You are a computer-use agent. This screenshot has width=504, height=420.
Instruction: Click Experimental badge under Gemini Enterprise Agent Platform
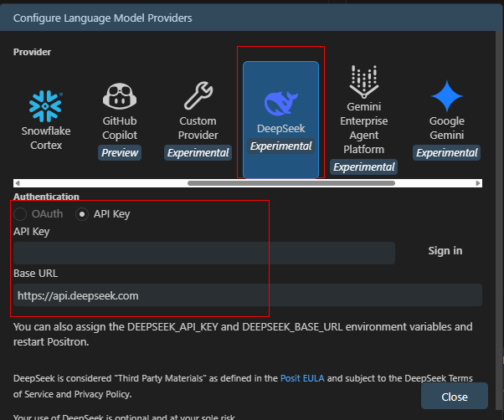click(x=364, y=167)
